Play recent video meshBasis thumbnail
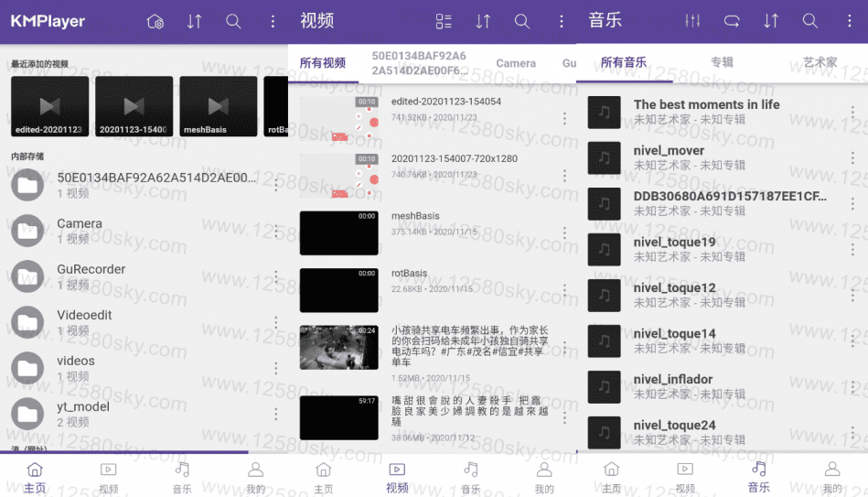Image resolution: width=868 pixels, height=497 pixels. (x=218, y=106)
